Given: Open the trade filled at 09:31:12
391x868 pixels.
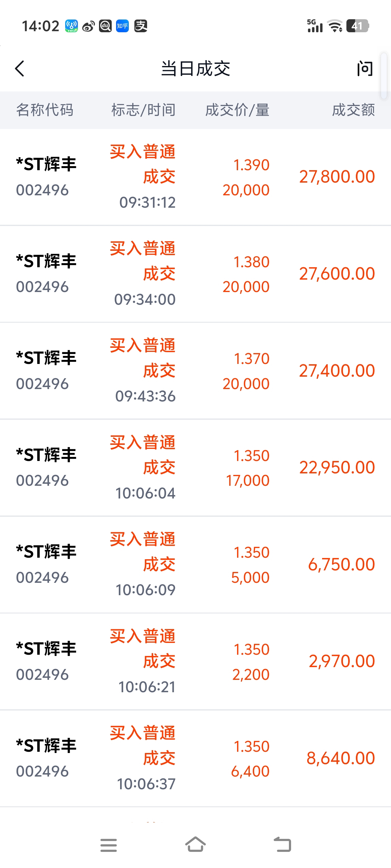Looking at the screenshot, I should click(195, 177).
